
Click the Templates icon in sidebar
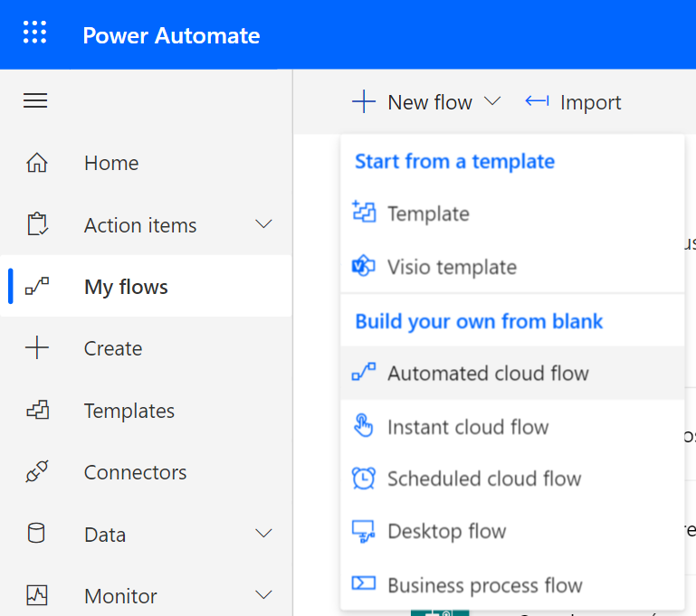point(36,411)
